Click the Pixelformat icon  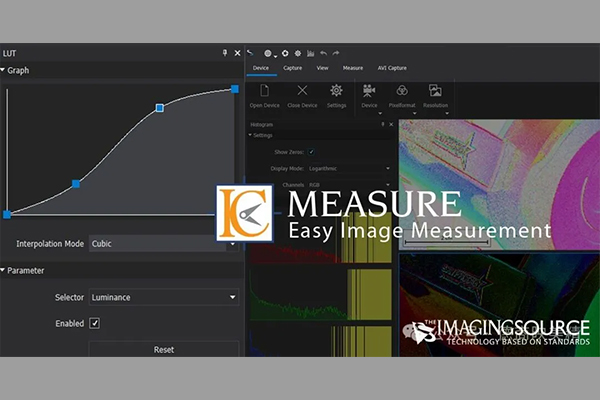[402, 91]
